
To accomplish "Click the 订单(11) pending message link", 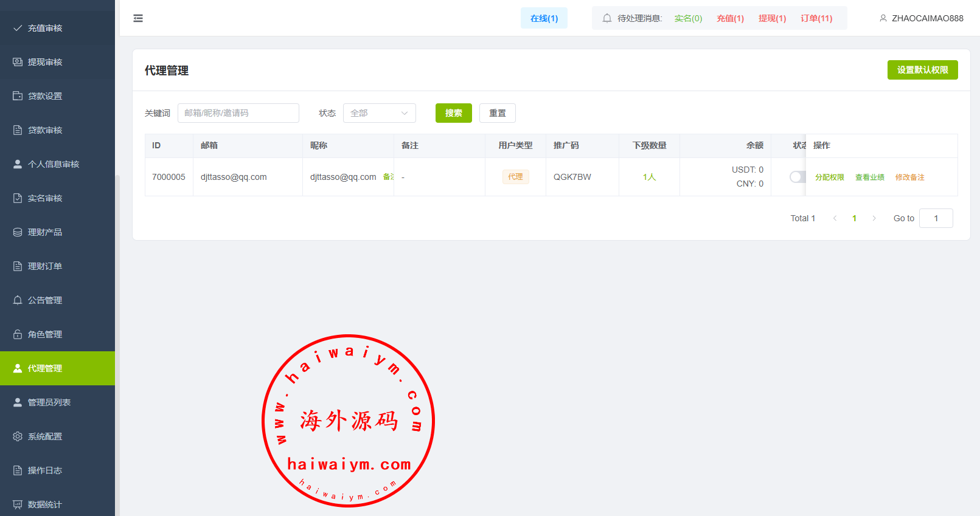I will [816, 18].
